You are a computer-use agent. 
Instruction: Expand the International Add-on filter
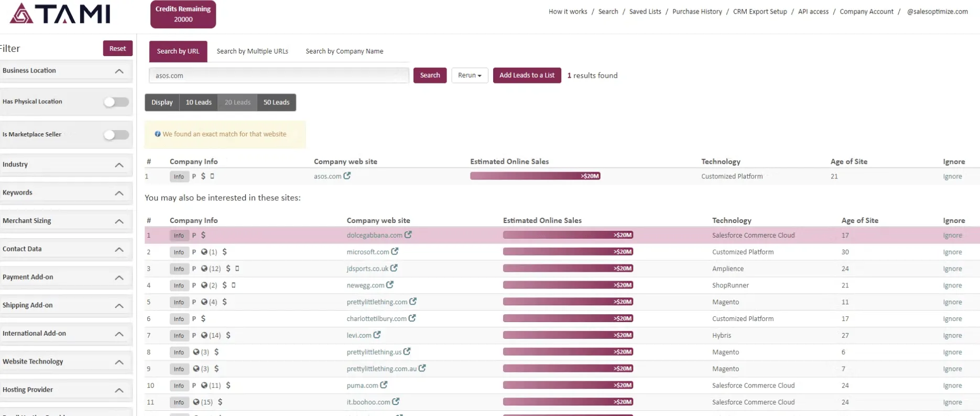66,334
